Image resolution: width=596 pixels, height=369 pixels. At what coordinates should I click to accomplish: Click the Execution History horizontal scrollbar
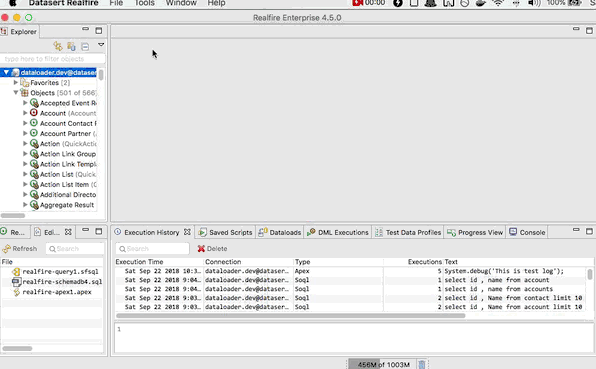click(290, 315)
